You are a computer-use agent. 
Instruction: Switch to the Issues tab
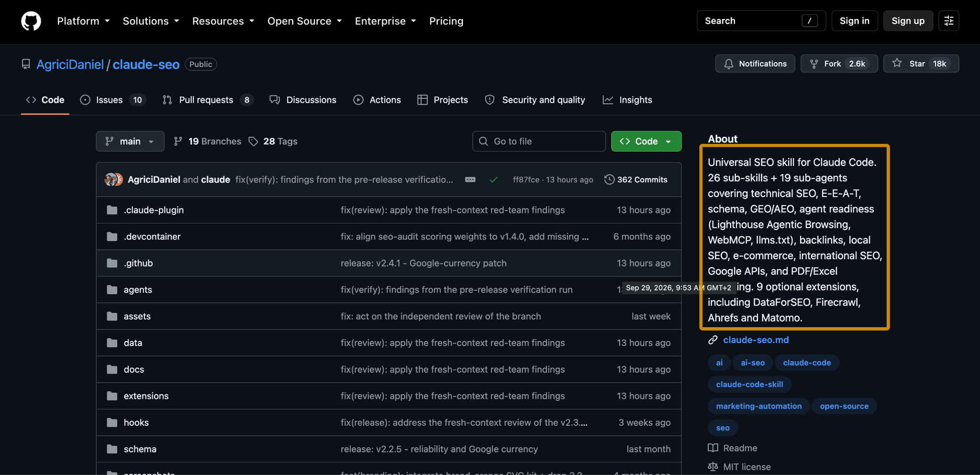113,100
